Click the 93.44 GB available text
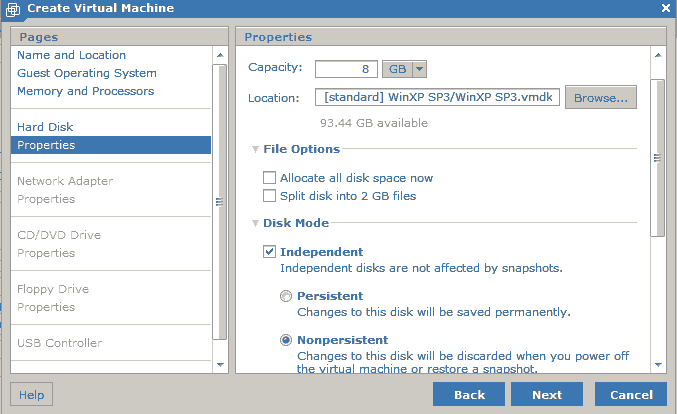Image resolution: width=677 pixels, height=414 pixels. pyautogui.click(x=374, y=123)
